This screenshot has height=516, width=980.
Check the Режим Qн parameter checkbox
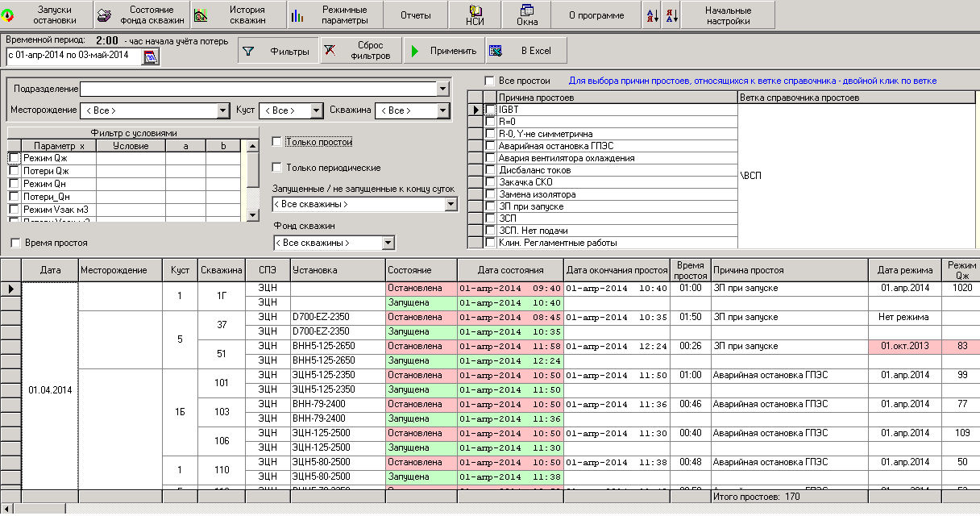(x=14, y=184)
